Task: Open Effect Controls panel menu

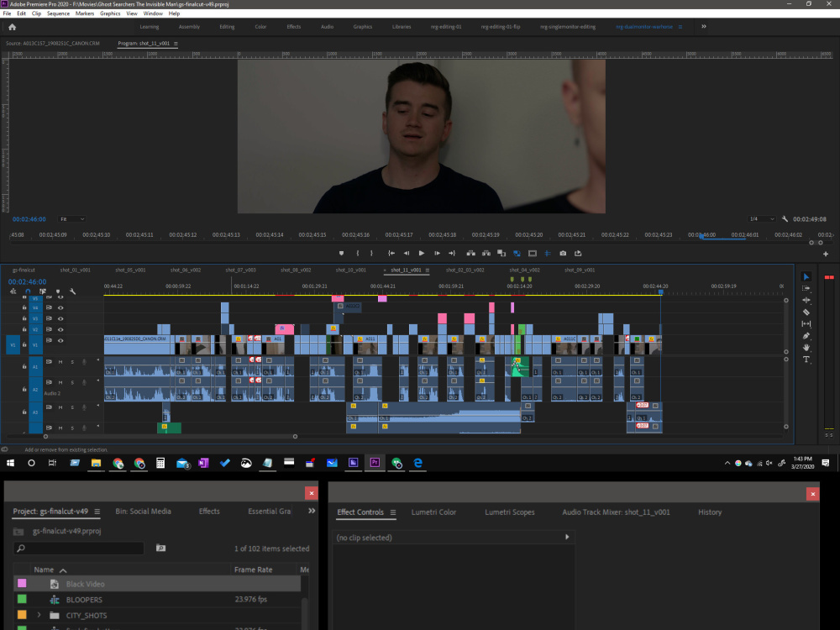Action: pos(393,512)
